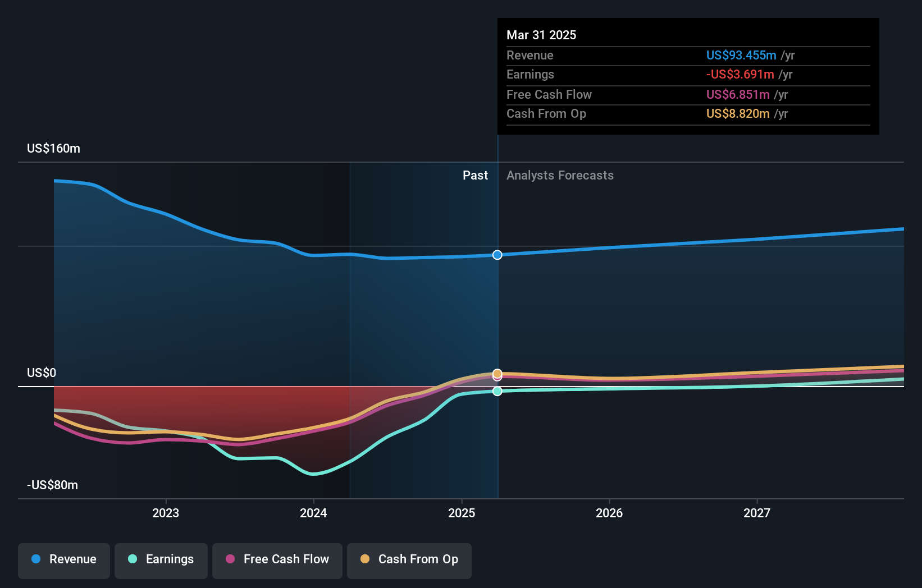Click the US$160m y-axis label
The image size is (922, 588).
tap(54, 149)
